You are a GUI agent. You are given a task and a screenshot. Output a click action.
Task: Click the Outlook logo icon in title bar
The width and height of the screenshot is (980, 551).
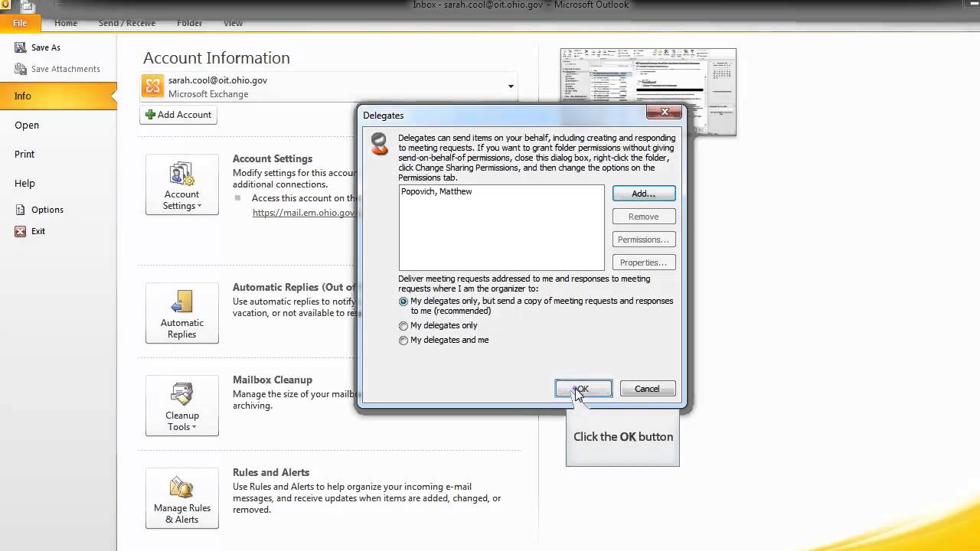[6, 6]
